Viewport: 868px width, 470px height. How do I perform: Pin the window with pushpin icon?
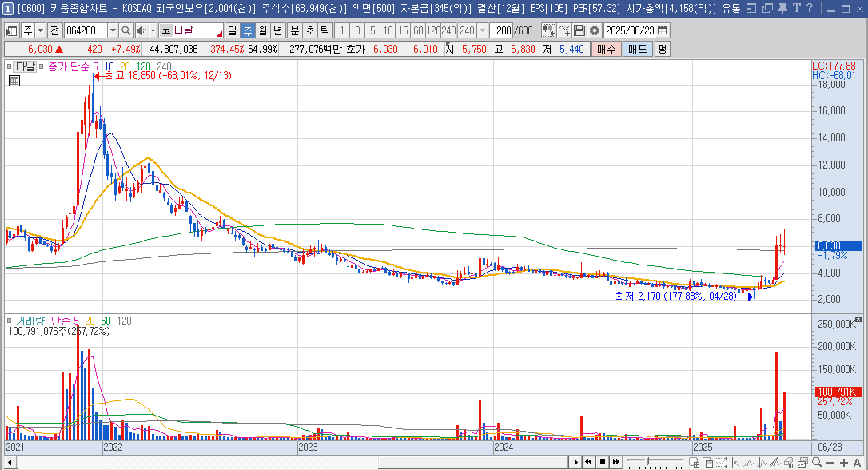pyautogui.click(x=782, y=8)
